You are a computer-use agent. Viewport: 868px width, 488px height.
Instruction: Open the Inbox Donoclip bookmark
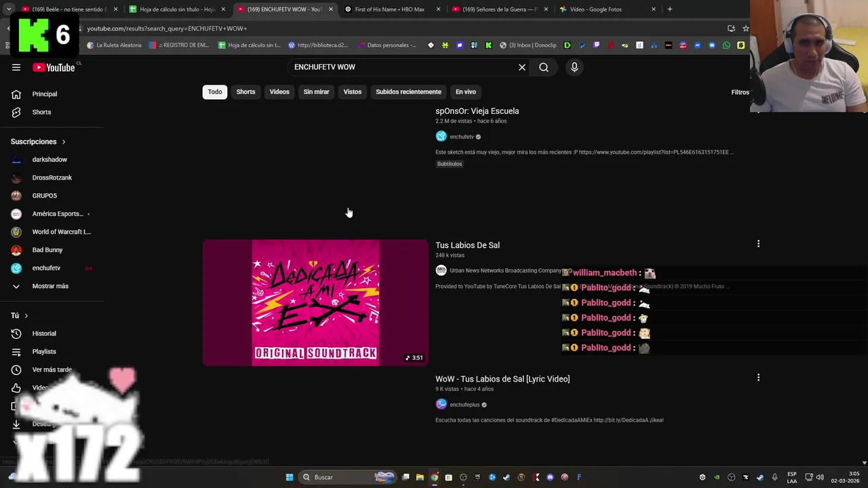pyautogui.click(x=528, y=45)
